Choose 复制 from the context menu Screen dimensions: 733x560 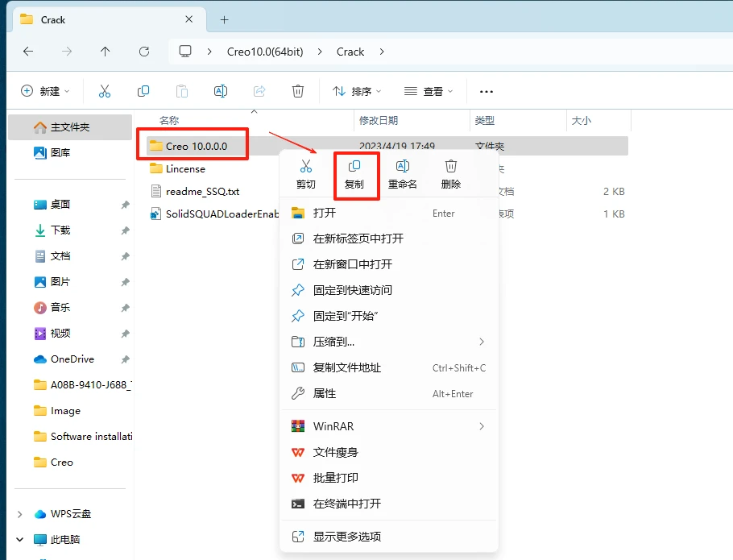pos(356,173)
